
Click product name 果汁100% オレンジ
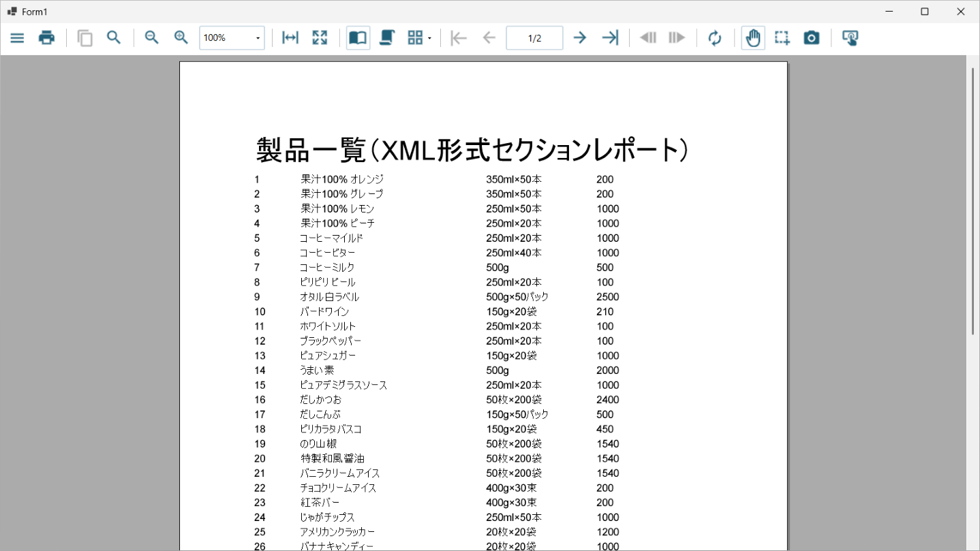point(342,180)
